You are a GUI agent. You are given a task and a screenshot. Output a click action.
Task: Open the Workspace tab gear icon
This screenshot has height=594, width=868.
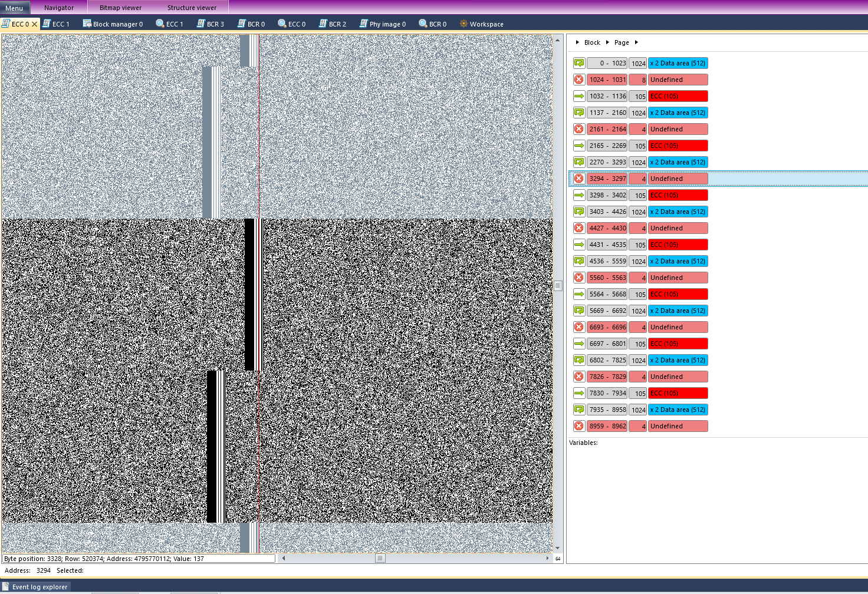pos(463,24)
